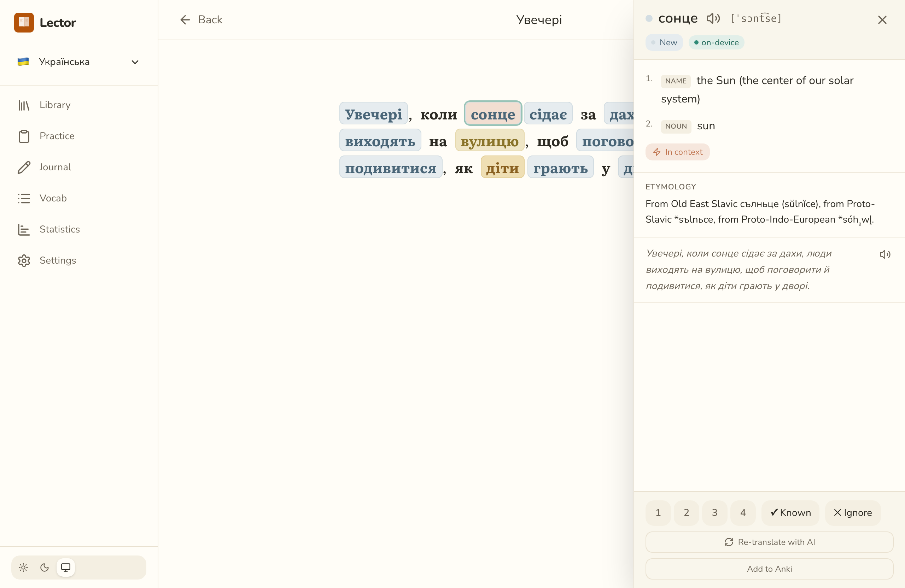Click the Journal pencil icon
905x588 pixels.
click(x=24, y=167)
